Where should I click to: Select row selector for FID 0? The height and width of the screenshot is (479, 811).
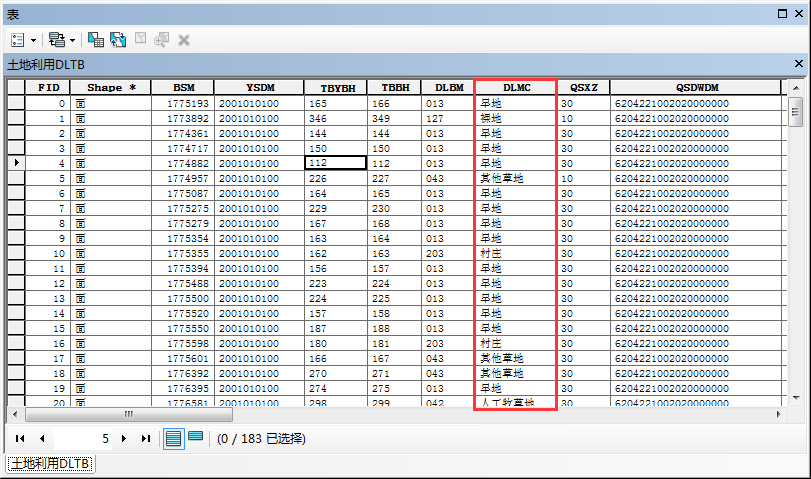(x=16, y=103)
